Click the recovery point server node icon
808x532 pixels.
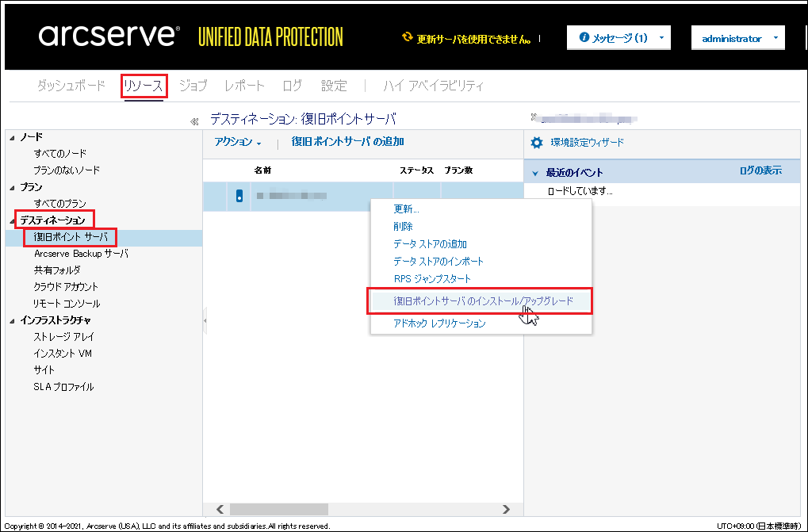239,196
